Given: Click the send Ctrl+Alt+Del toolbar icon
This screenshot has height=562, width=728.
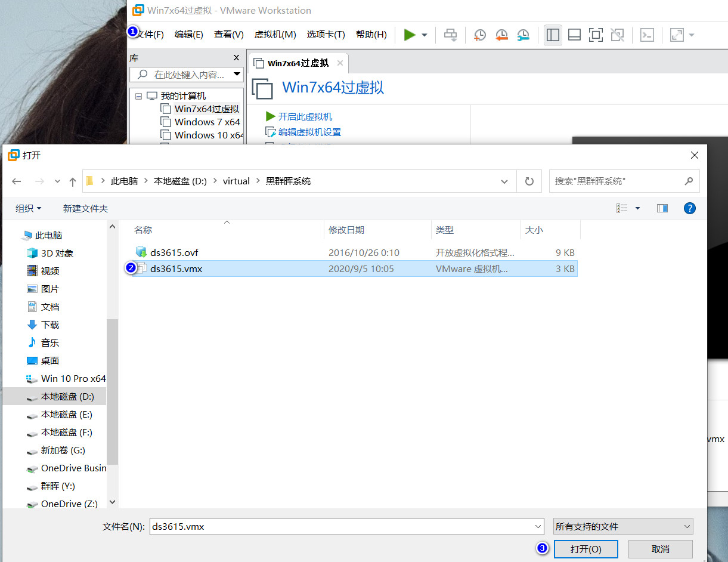Looking at the screenshot, I should point(451,35).
